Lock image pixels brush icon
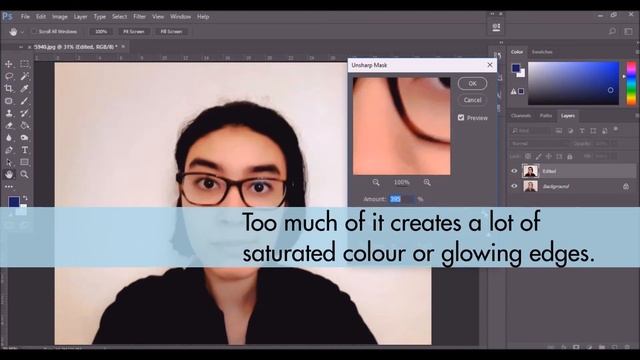The width and height of the screenshot is (640, 360). coord(539,156)
